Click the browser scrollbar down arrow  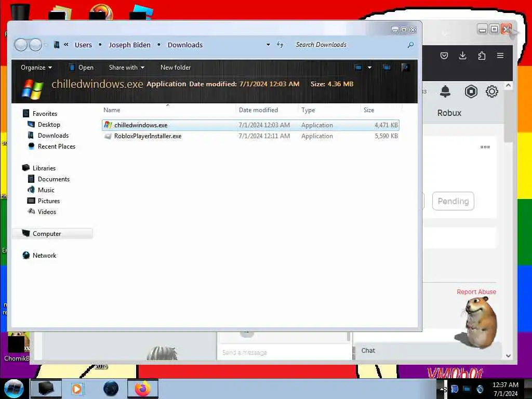coord(508,355)
